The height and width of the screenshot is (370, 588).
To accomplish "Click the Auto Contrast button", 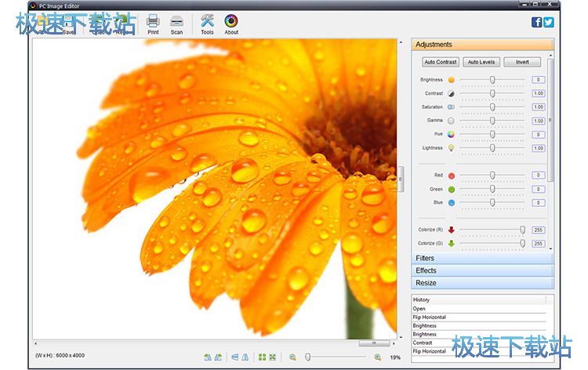I will click(x=441, y=62).
